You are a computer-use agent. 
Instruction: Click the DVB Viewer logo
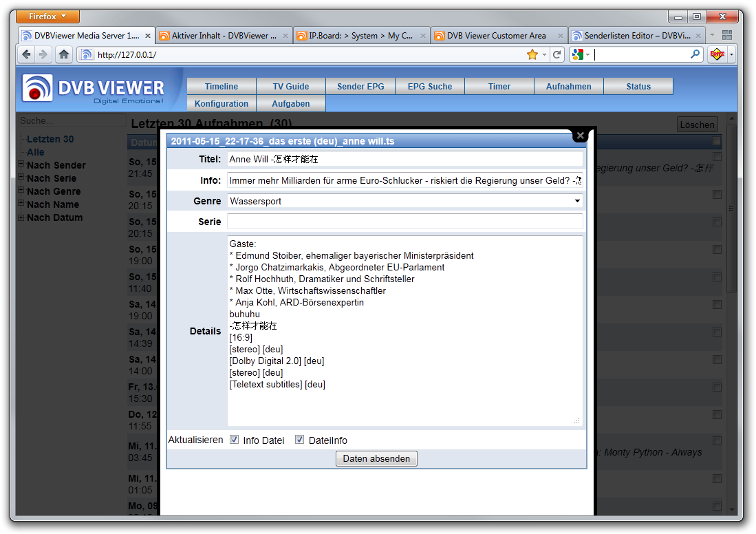pyautogui.click(x=94, y=89)
